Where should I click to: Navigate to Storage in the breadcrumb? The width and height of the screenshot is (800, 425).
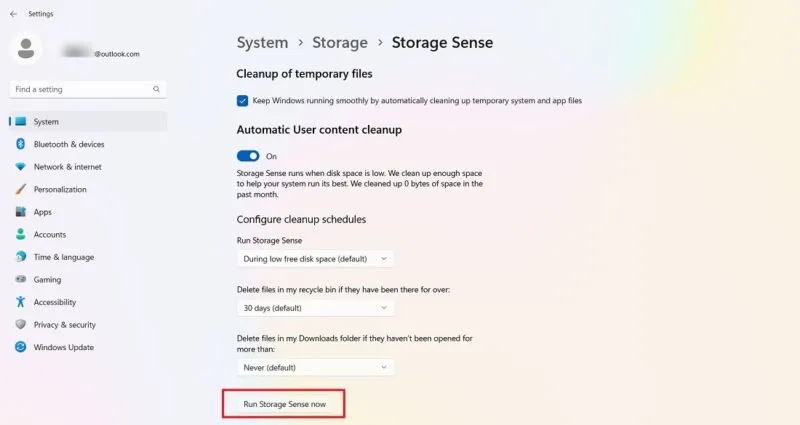tap(339, 42)
